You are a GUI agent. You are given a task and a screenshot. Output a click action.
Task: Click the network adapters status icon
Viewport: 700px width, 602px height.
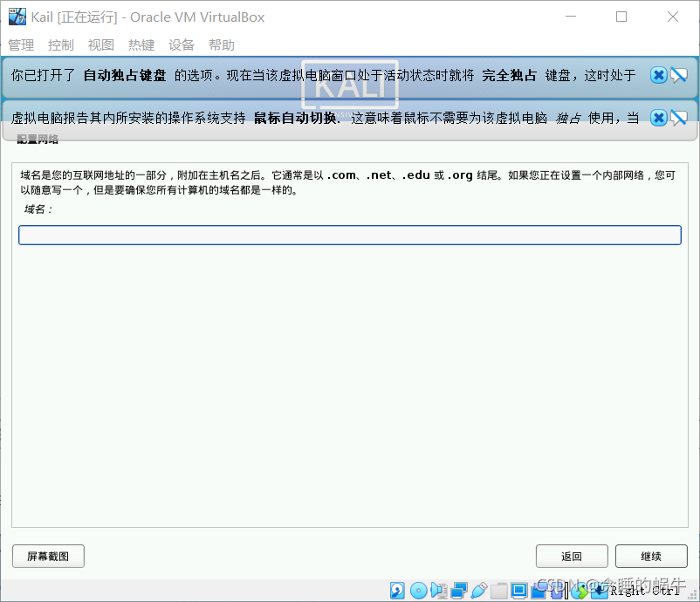(x=459, y=591)
